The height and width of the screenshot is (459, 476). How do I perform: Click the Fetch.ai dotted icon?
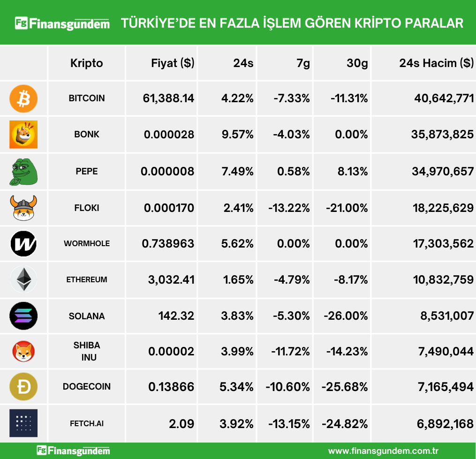(x=23, y=423)
